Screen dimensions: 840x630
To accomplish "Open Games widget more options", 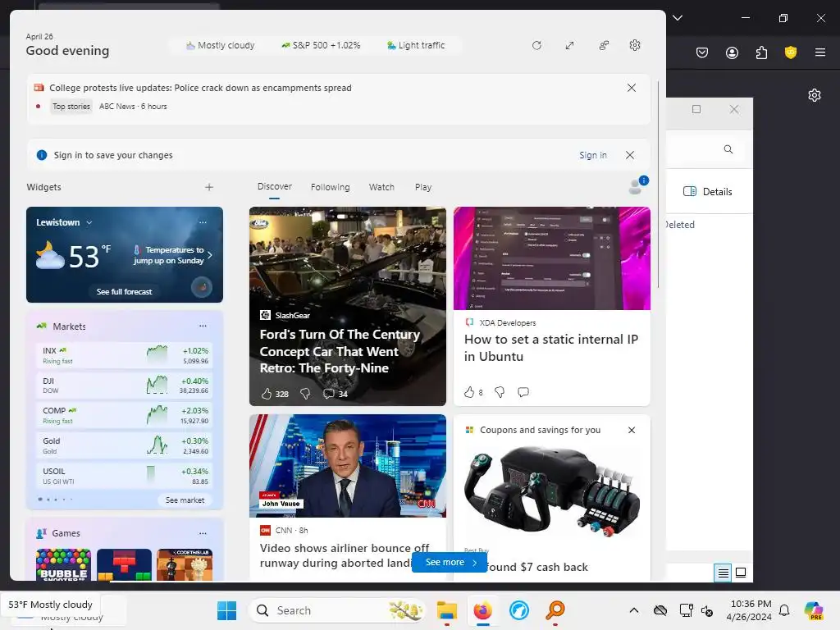I will coord(203,533).
